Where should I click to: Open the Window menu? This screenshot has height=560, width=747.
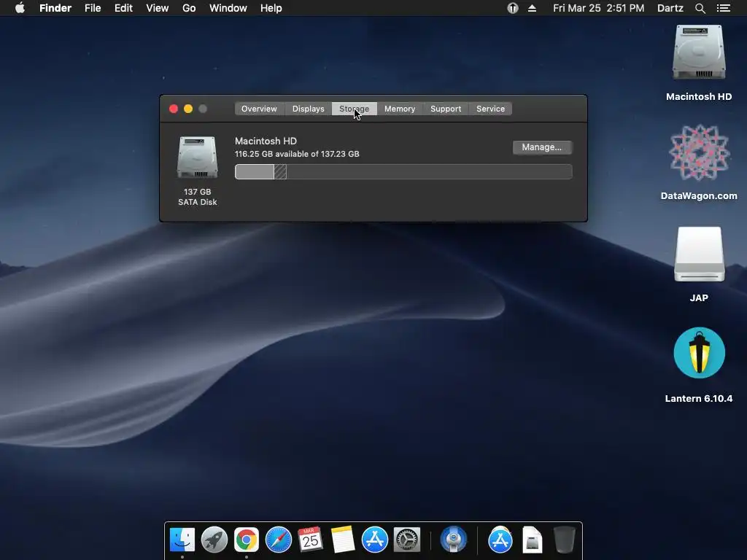click(x=228, y=8)
